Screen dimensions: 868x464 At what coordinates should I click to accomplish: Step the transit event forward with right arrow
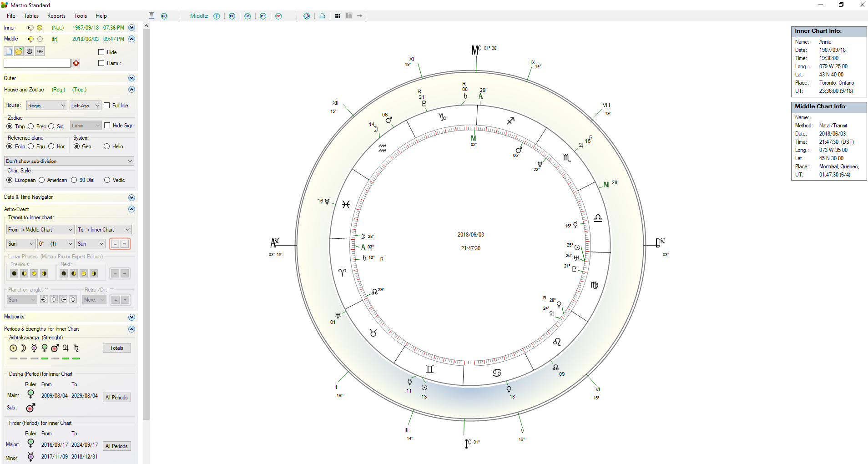tap(125, 244)
